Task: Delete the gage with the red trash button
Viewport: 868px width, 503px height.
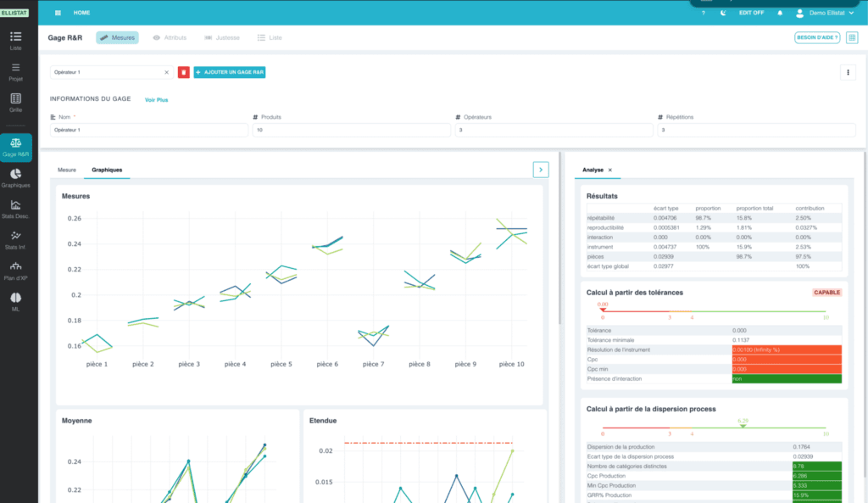Action: click(x=184, y=72)
